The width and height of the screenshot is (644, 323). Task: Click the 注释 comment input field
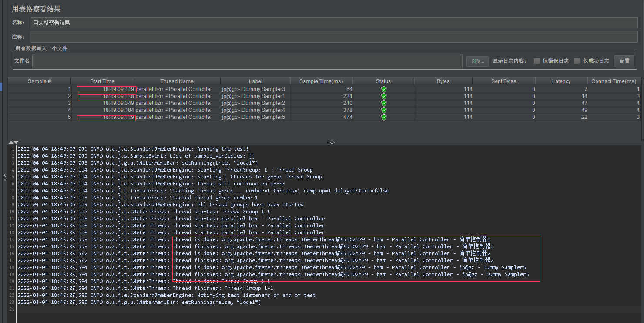334,37
